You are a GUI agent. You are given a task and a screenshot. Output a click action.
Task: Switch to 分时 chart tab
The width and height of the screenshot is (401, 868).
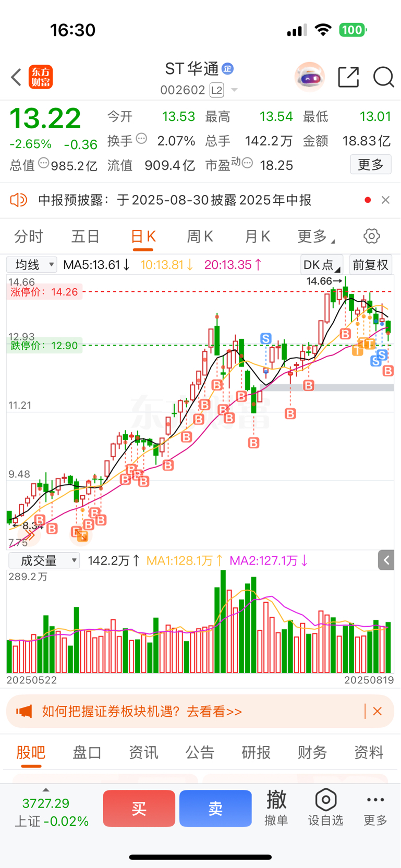(x=28, y=237)
